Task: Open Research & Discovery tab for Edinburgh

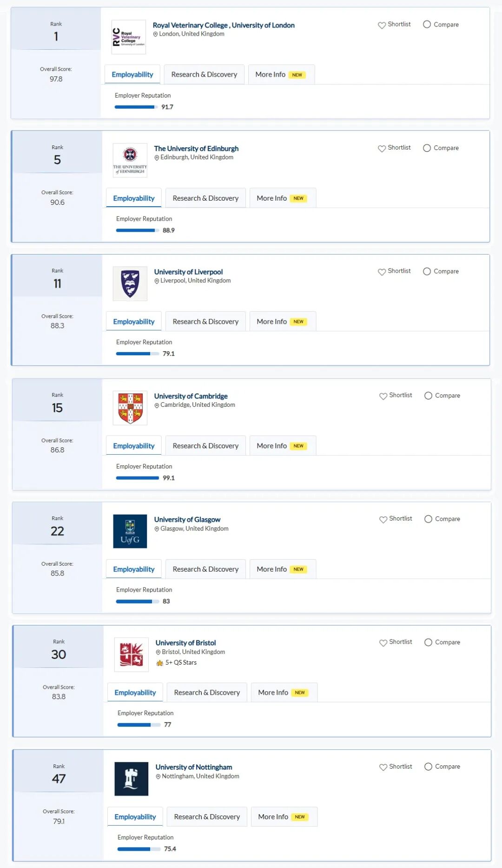Action: [205, 198]
